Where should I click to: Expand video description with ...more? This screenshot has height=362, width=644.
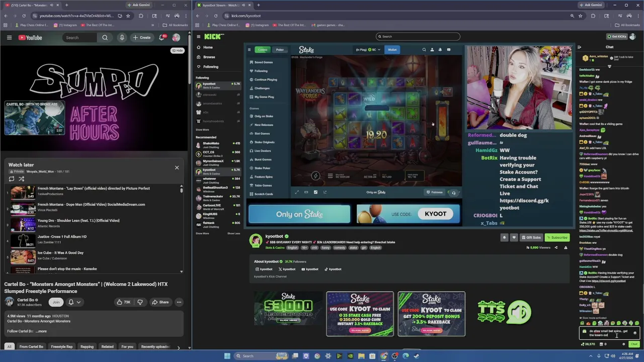coord(42,331)
